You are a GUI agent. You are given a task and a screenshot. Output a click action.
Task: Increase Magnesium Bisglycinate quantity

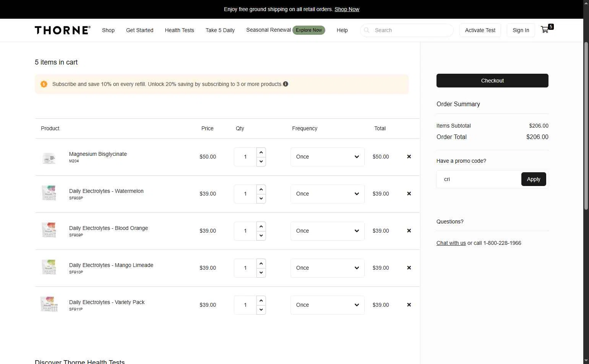[x=261, y=152]
